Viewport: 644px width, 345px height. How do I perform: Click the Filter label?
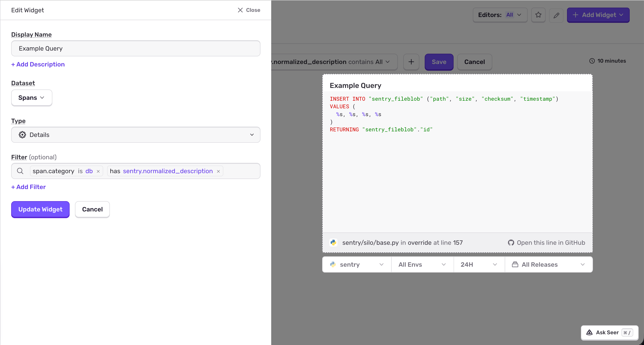pyautogui.click(x=19, y=157)
